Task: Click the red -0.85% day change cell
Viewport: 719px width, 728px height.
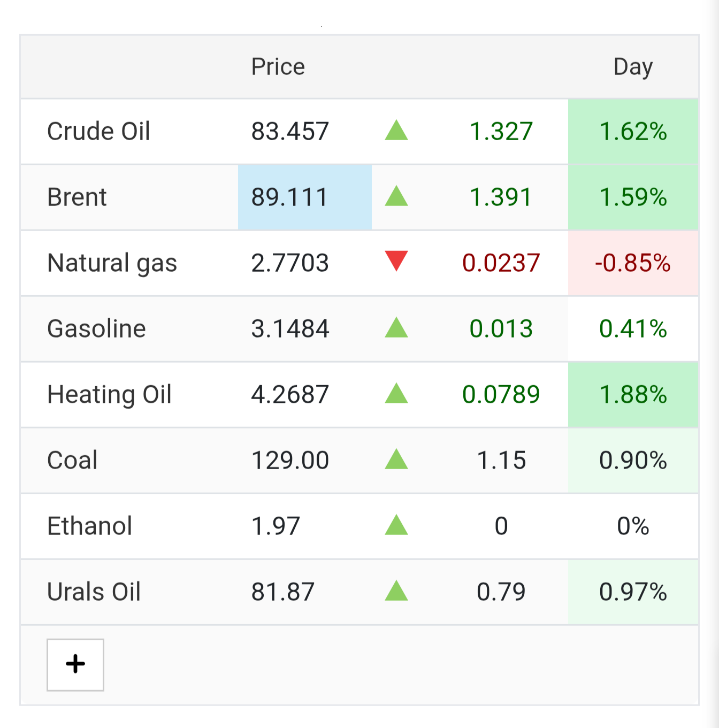Action: tap(633, 263)
